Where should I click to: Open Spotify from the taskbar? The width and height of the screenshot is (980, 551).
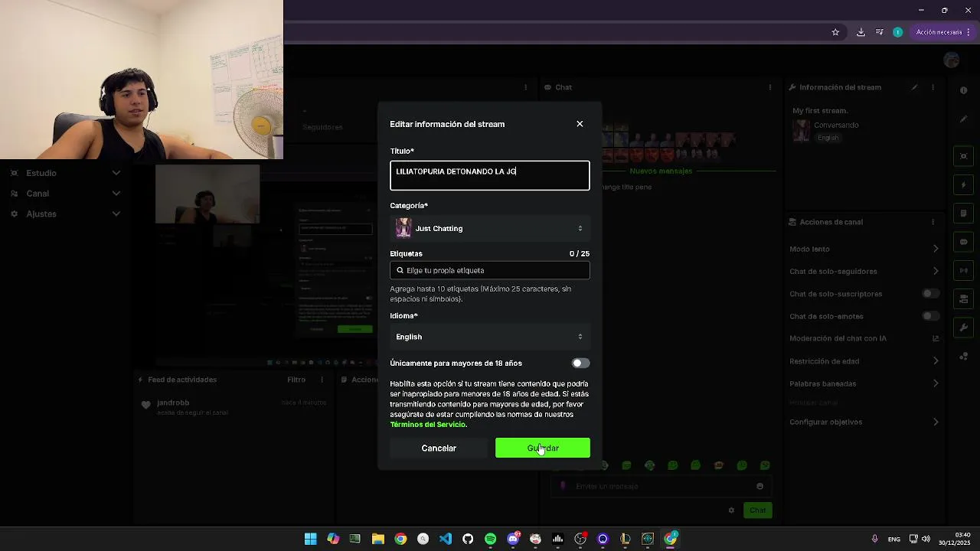tap(490, 539)
